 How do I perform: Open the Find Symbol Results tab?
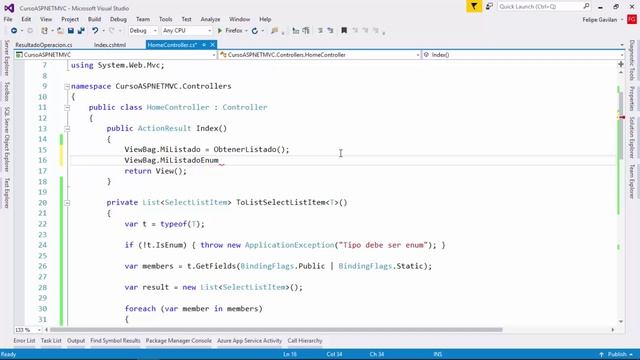click(115, 341)
